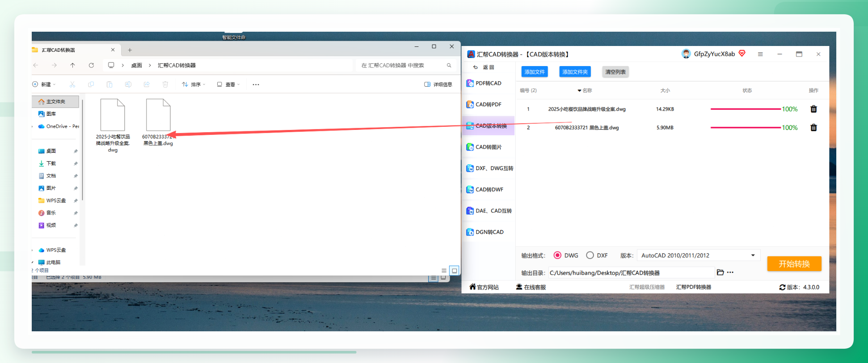Click the Cut scissors icon in File Explorer toolbar

72,84
